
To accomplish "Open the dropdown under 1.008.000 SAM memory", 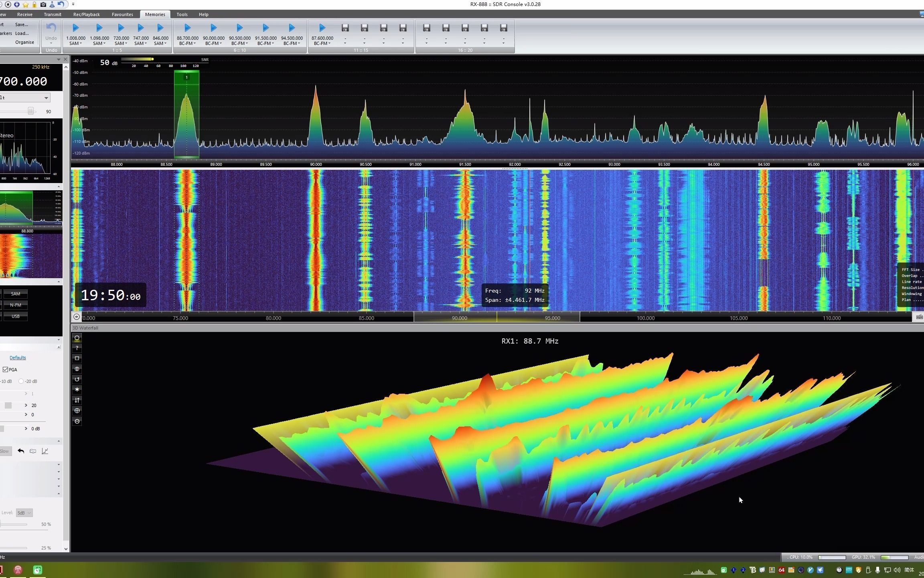I will coord(81,43).
